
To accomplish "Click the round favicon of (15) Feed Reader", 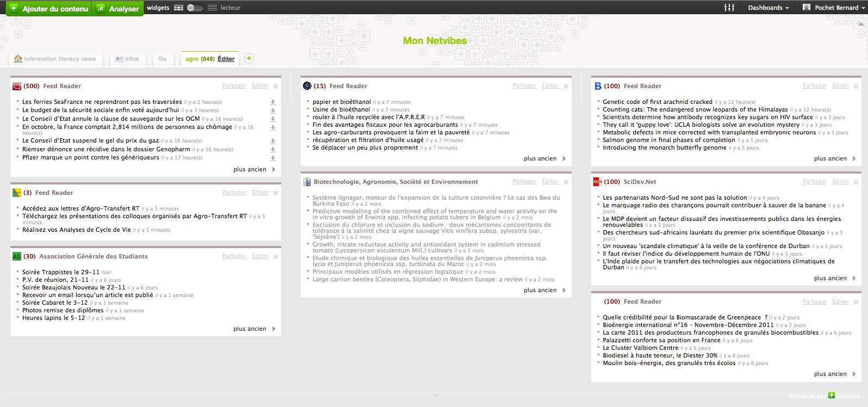I will 307,86.
